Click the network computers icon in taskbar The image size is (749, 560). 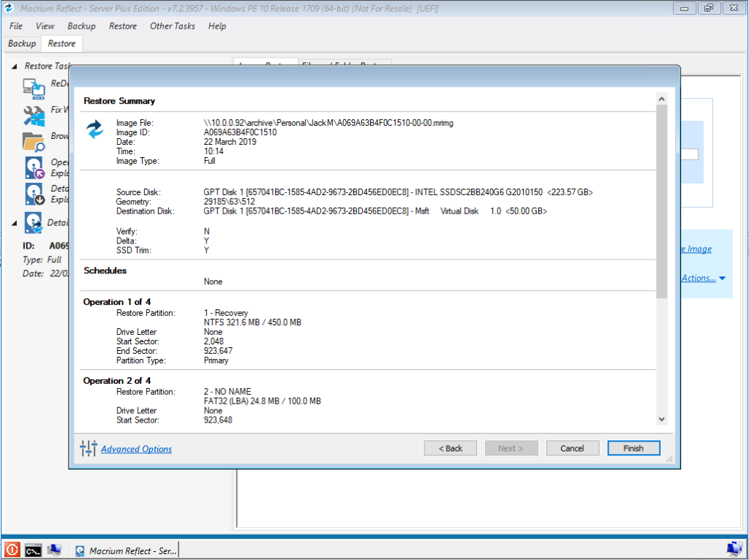[54, 550]
